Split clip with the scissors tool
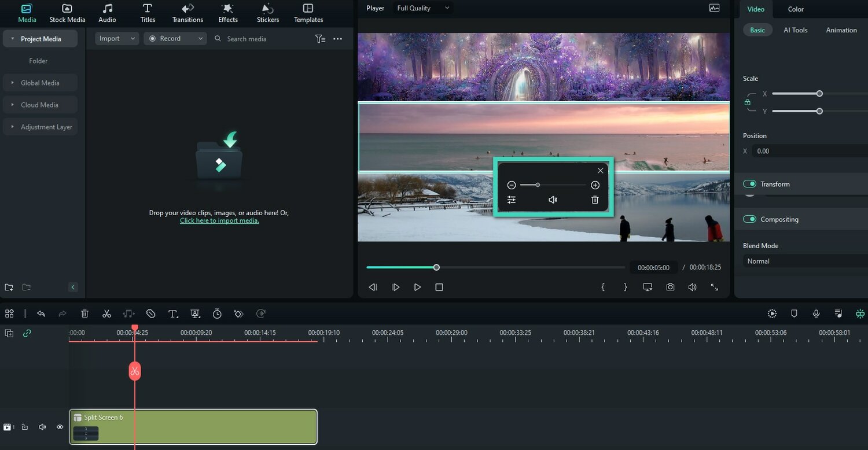The width and height of the screenshot is (868, 450). [x=106, y=313]
